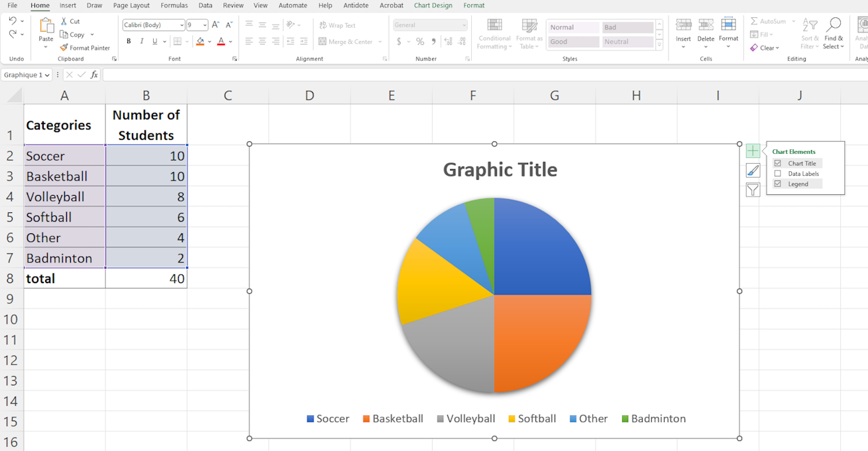
Task: Toggle bold formatting
Action: click(129, 41)
